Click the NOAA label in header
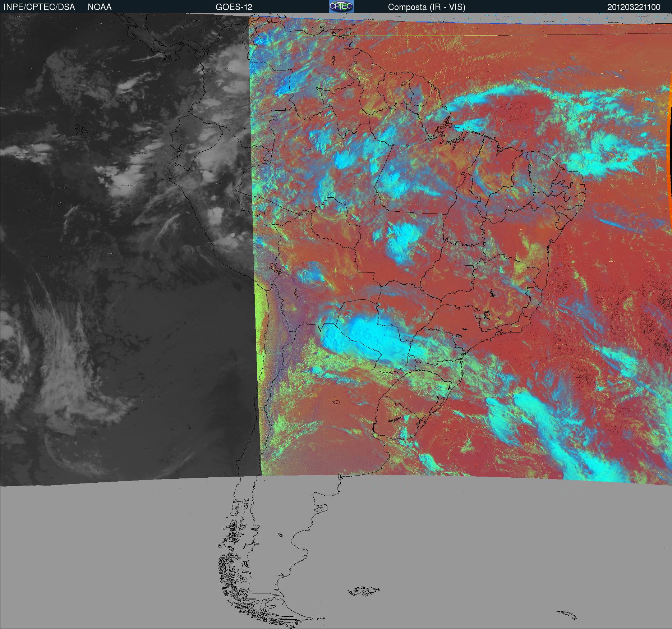The width and height of the screenshot is (672, 629). pos(100,7)
